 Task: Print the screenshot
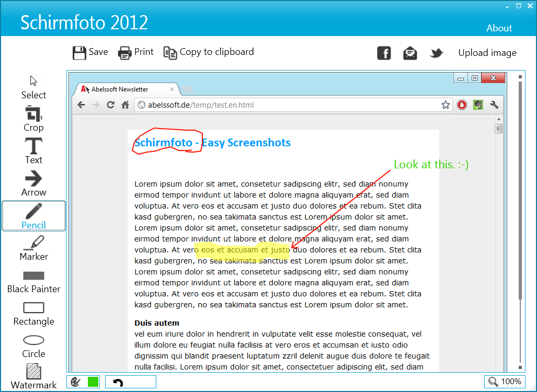tap(135, 52)
